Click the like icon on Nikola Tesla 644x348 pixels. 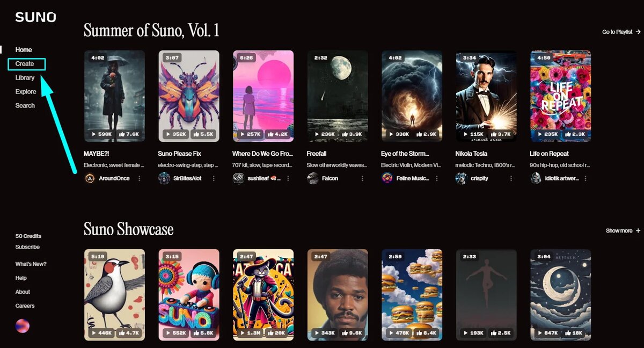[x=491, y=134]
